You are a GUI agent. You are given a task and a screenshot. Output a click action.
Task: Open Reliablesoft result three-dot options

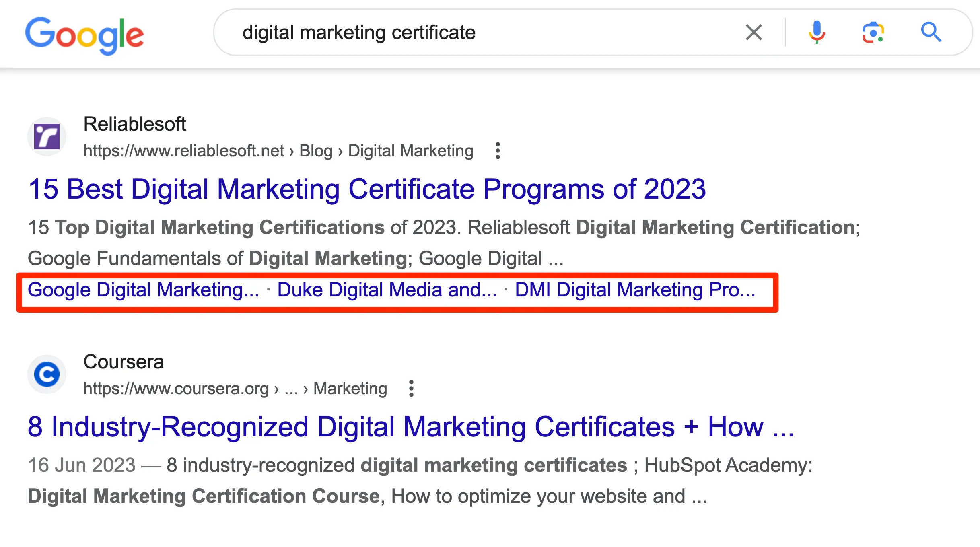pos(498,151)
